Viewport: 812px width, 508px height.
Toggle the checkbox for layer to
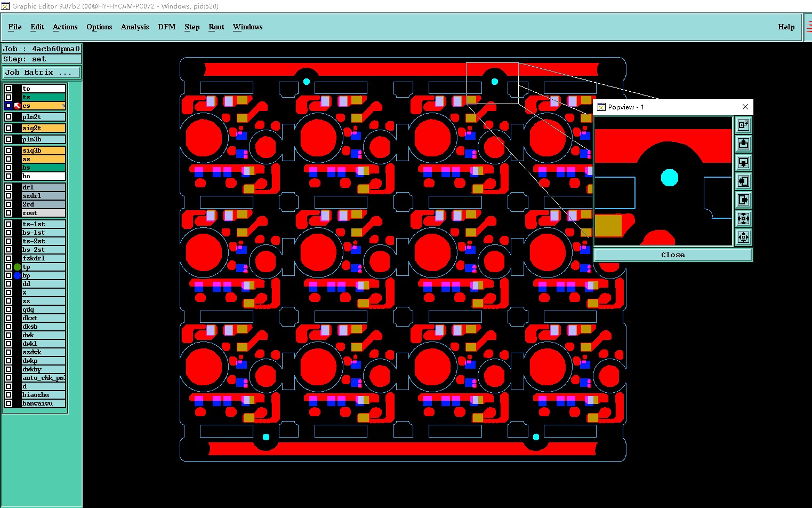coord(9,89)
